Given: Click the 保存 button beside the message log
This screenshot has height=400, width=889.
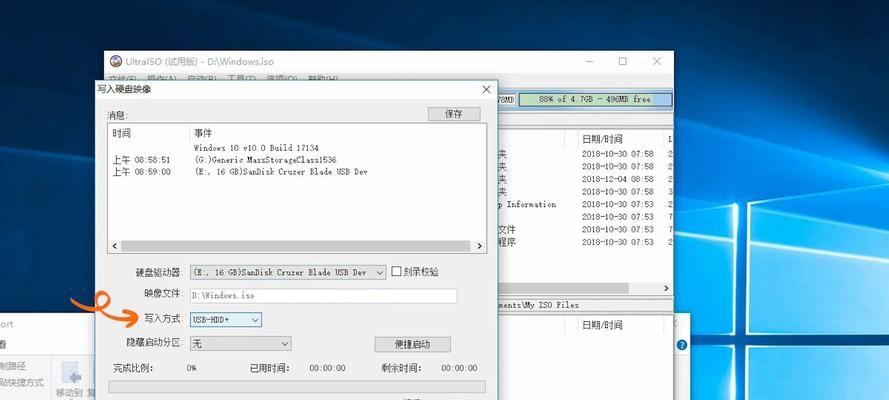Looking at the screenshot, I should coord(454,114).
